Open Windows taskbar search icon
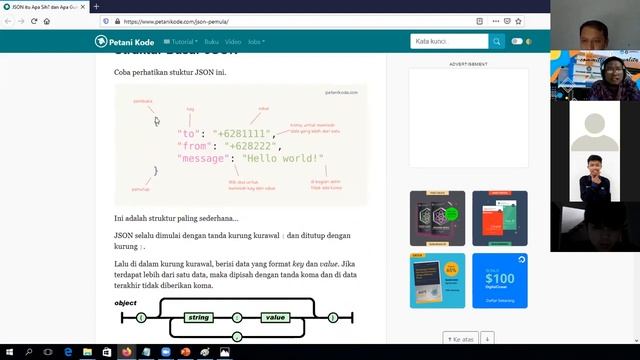Screen dimensions: 640x360 click(x=29, y=352)
